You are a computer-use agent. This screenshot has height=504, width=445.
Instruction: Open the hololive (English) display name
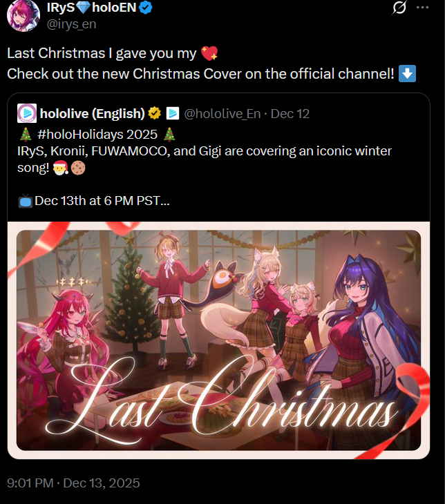[x=93, y=113]
